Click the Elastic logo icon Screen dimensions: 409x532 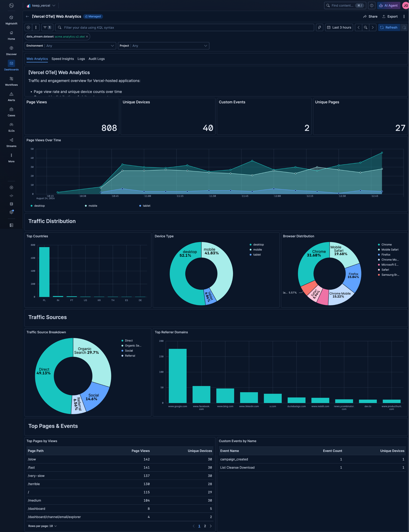point(11,5)
